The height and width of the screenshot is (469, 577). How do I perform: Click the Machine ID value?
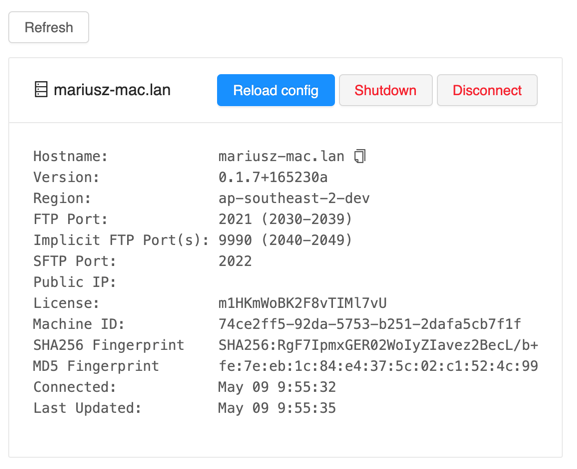(369, 324)
